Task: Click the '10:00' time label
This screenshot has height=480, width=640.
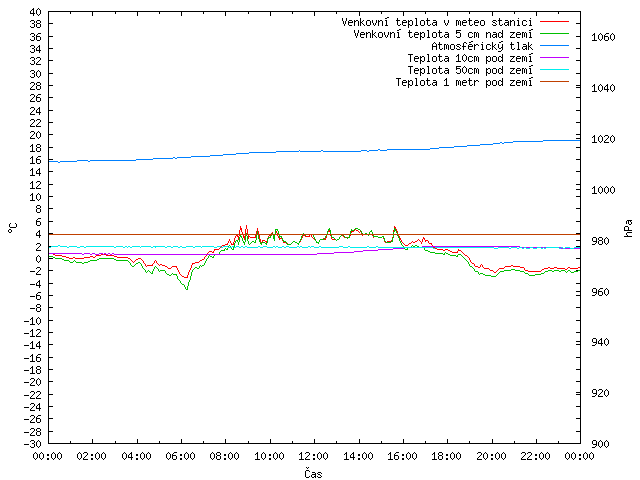Action: [269, 456]
